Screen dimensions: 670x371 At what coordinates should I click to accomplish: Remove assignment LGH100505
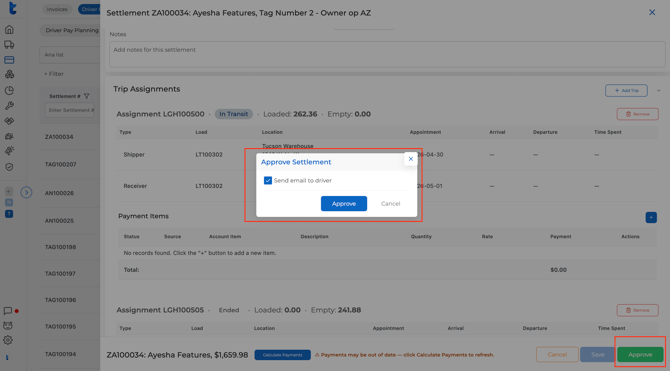tap(637, 310)
